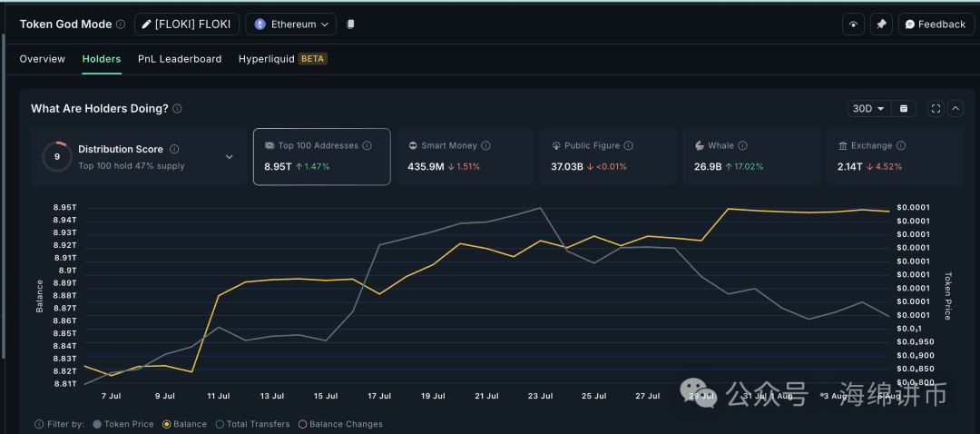Expand the Distribution Score chevron
980x434 pixels.
pyautogui.click(x=229, y=157)
